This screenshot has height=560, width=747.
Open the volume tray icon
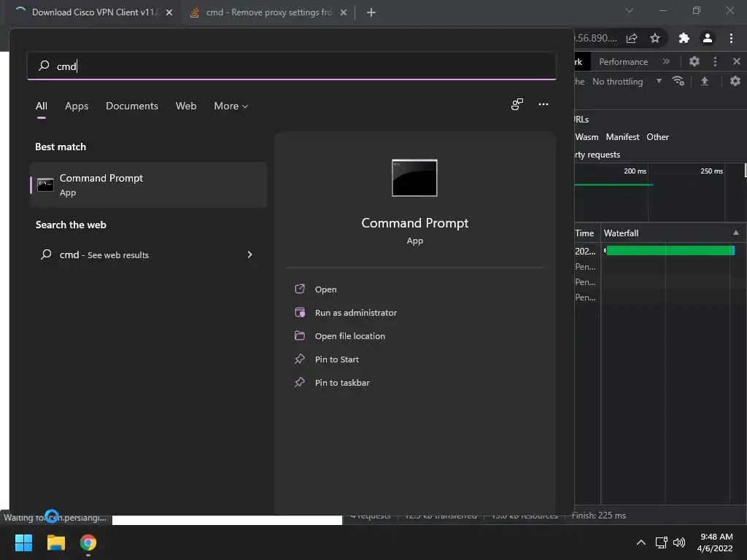679,542
